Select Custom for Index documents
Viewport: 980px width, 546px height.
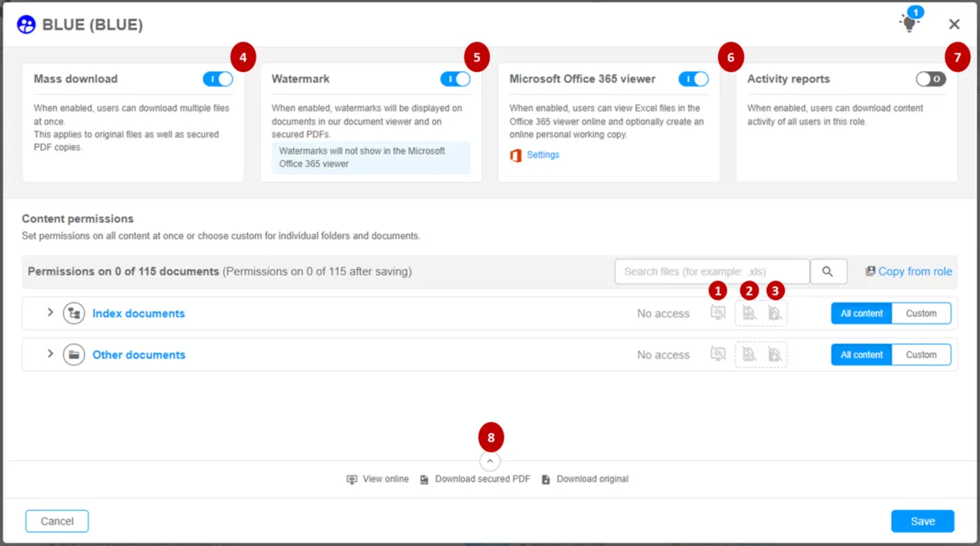pyautogui.click(x=921, y=313)
